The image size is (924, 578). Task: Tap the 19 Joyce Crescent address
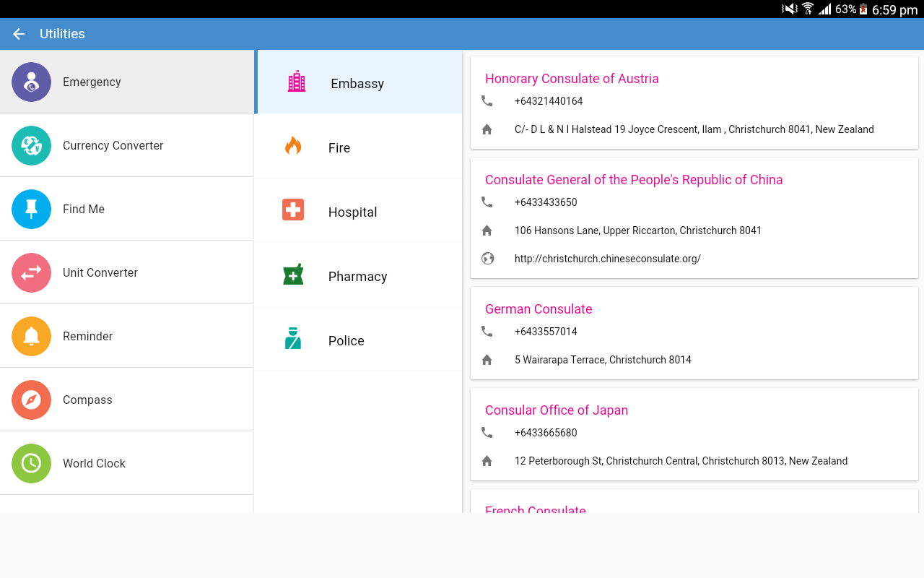[694, 129]
